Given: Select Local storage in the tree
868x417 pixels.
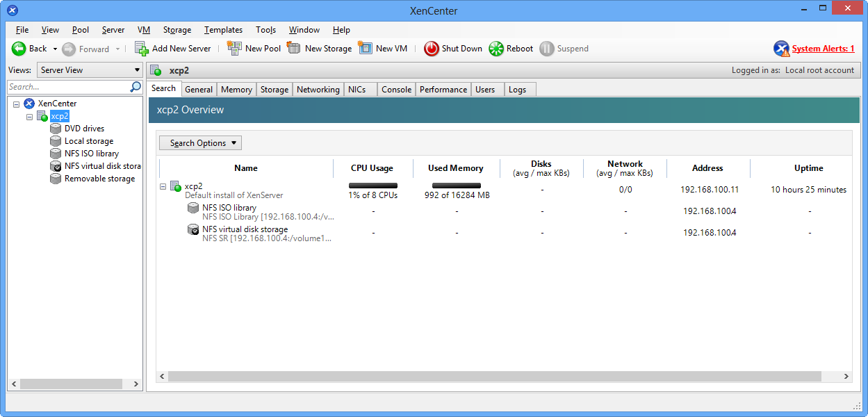Looking at the screenshot, I should coord(89,141).
